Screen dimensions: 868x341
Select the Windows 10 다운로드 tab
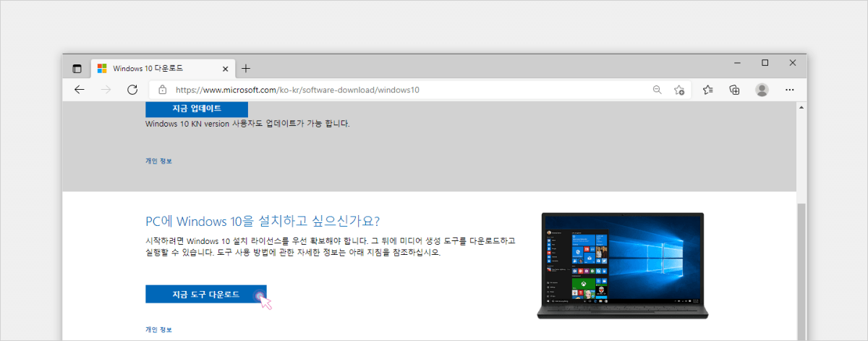tap(162, 69)
